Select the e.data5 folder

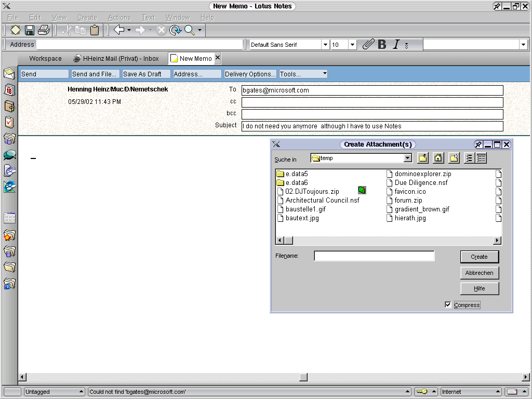pyautogui.click(x=292, y=174)
